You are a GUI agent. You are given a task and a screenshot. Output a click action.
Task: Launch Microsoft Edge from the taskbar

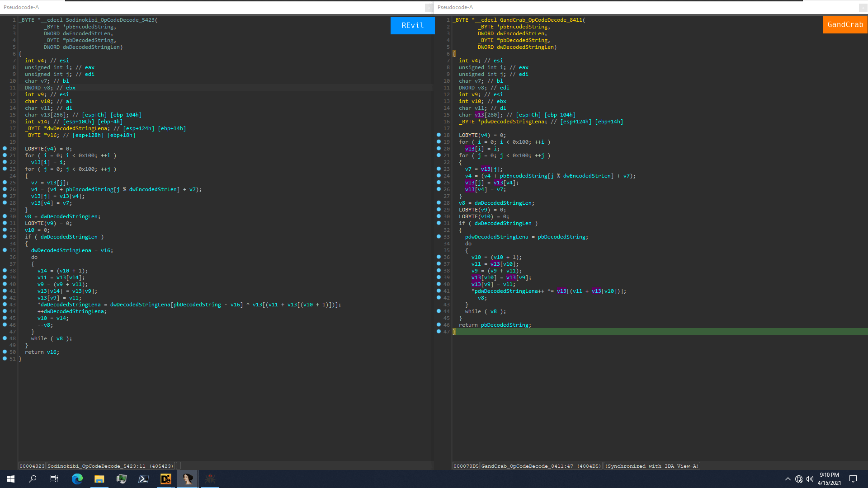click(x=77, y=479)
